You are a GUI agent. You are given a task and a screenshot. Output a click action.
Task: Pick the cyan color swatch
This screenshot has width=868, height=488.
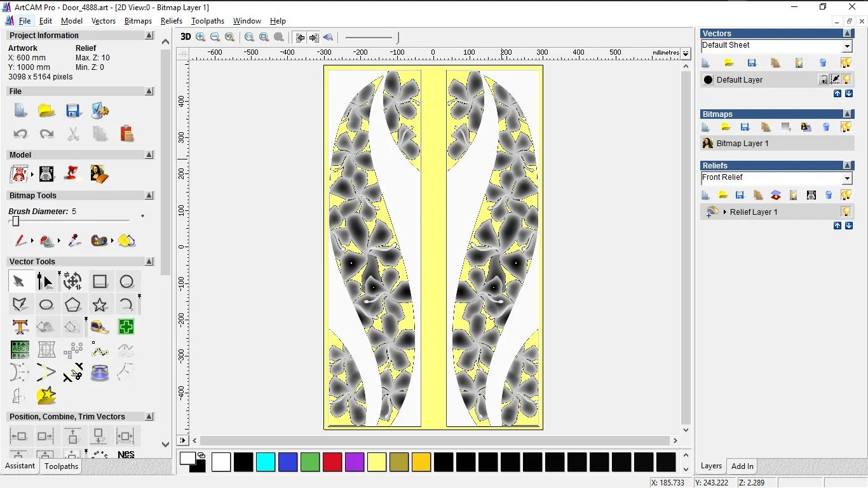coord(266,462)
